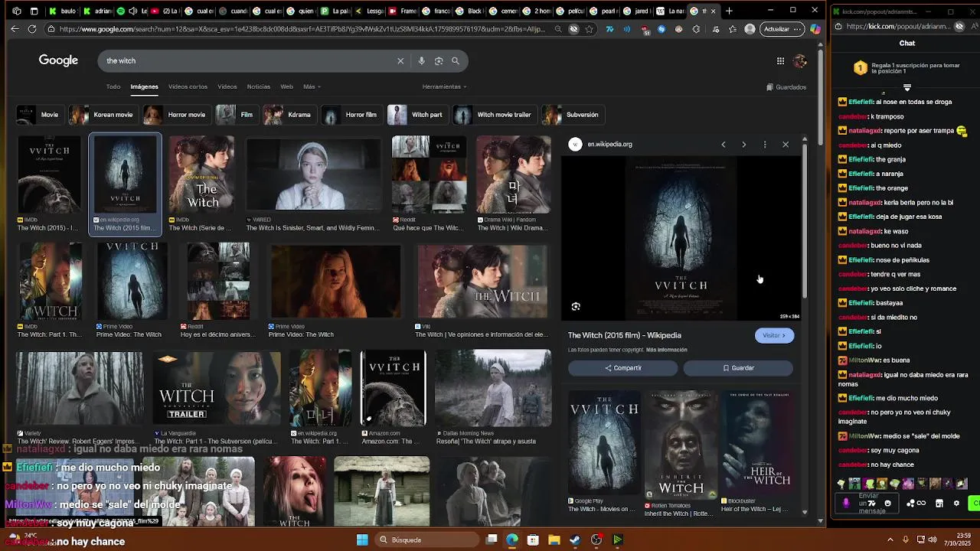Open Microsoft Store from the taskbar

click(533, 540)
